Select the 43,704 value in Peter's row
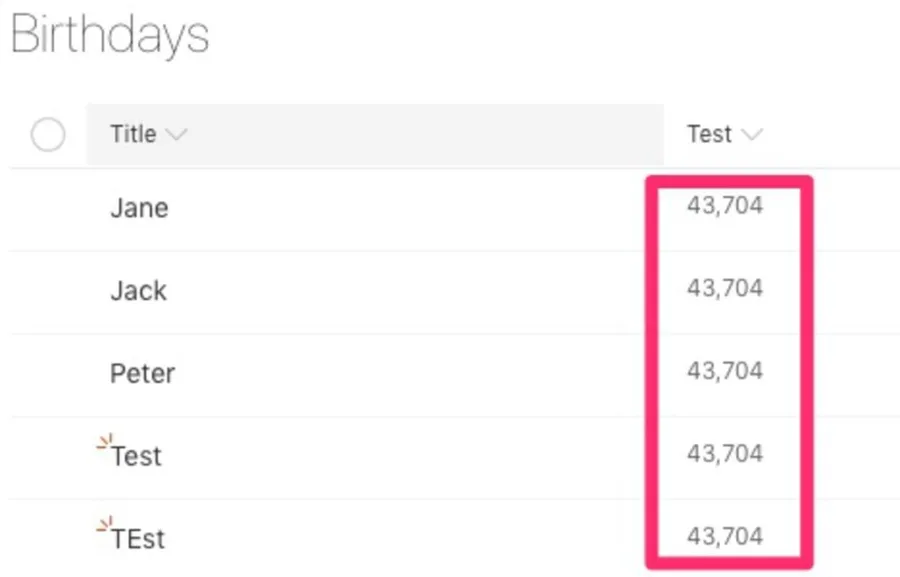Viewport: 900px width, 577px height. (x=724, y=371)
